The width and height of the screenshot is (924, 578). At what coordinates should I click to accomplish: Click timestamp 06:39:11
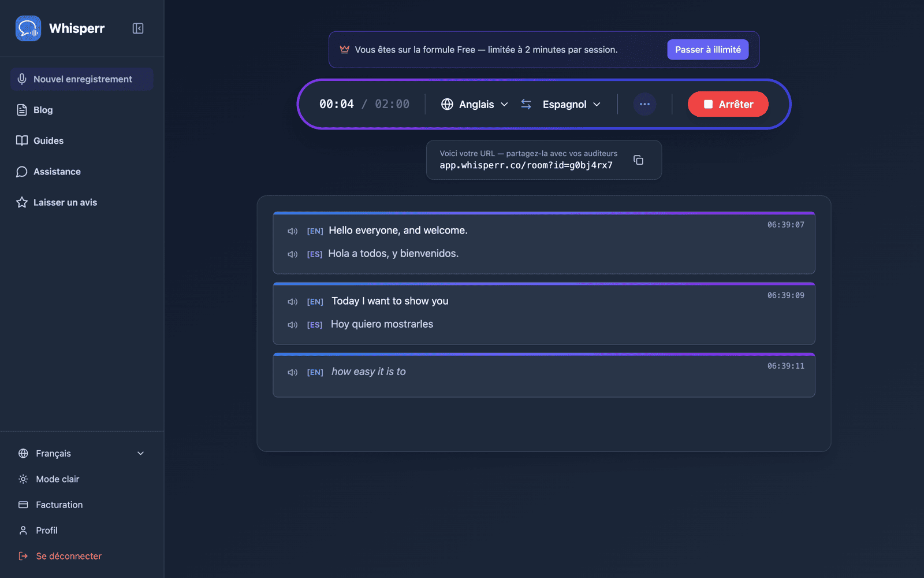(785, 366)
